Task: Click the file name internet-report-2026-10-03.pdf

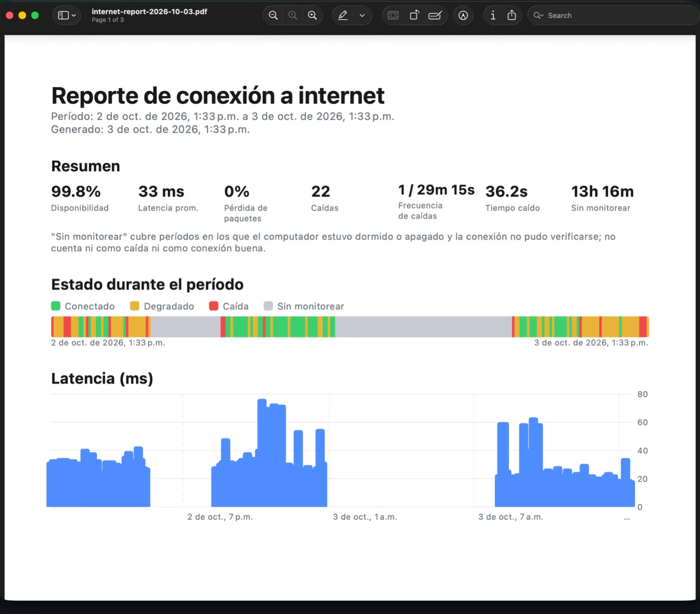Action: (x=149, y=12)
